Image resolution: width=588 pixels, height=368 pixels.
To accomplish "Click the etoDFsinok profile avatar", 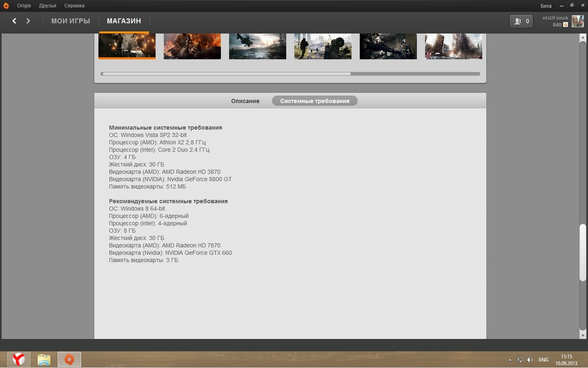I will coord(577,21).
